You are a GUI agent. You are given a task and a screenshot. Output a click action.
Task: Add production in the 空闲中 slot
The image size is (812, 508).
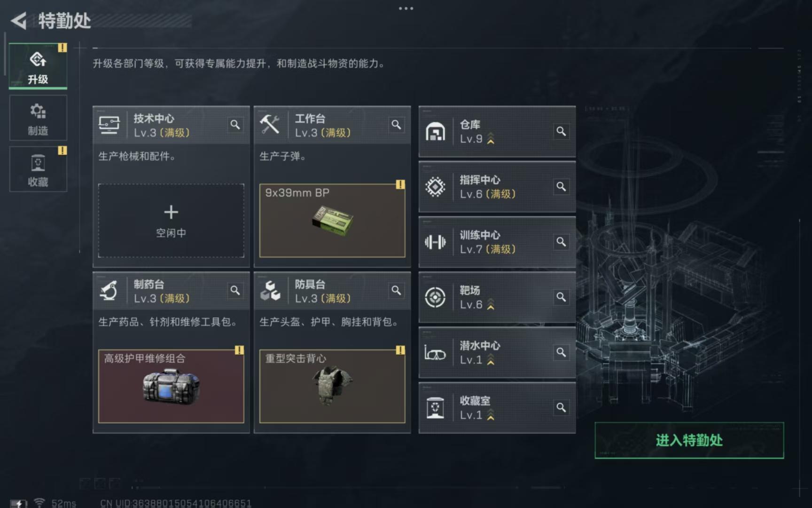pyautogui.click(x=171, y=221)
